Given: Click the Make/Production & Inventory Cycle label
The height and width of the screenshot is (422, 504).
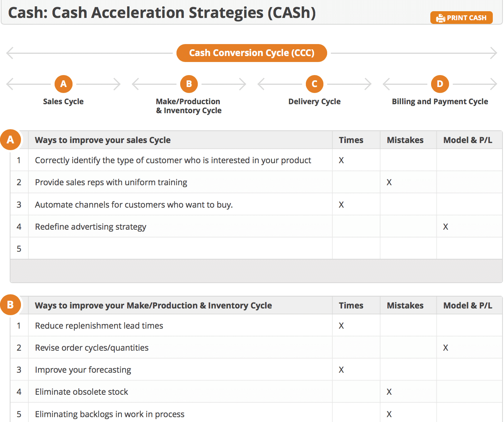Looking at the screenshot, I should [x=189, y=106].
